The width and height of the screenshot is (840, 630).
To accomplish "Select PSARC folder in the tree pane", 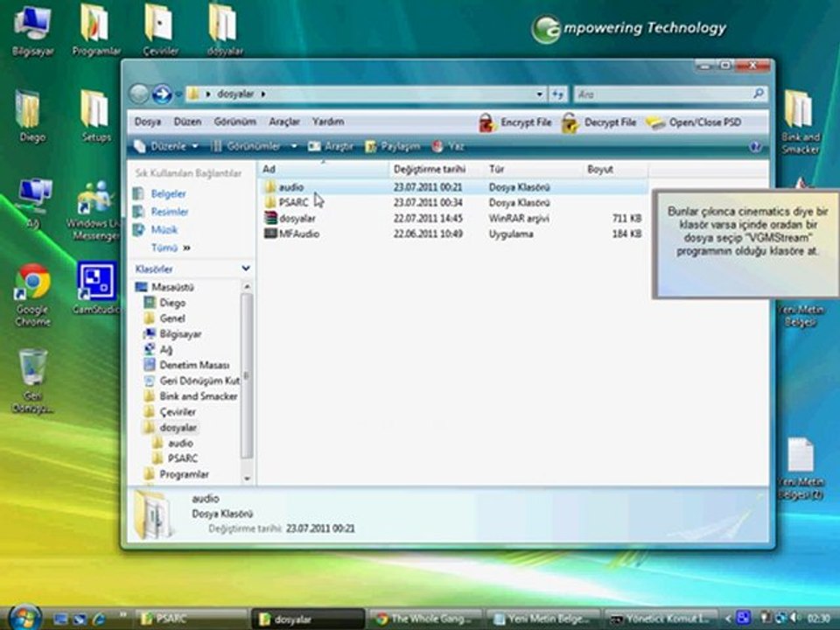I will point(182,458).
